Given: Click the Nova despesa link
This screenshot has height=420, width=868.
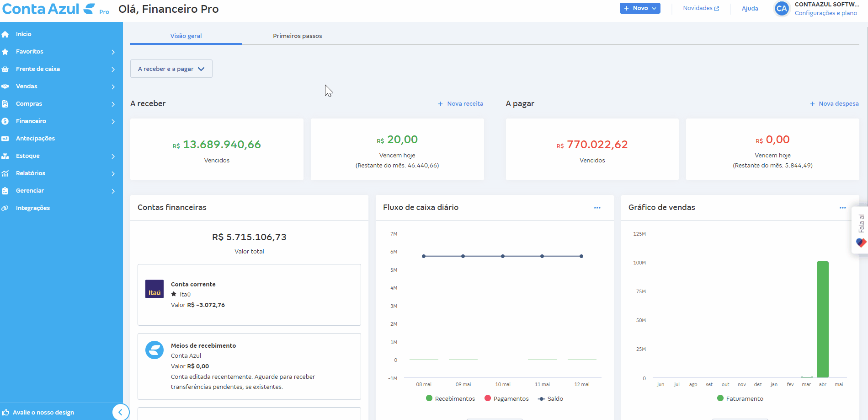Looking at the screenshot, I should 834,104.
